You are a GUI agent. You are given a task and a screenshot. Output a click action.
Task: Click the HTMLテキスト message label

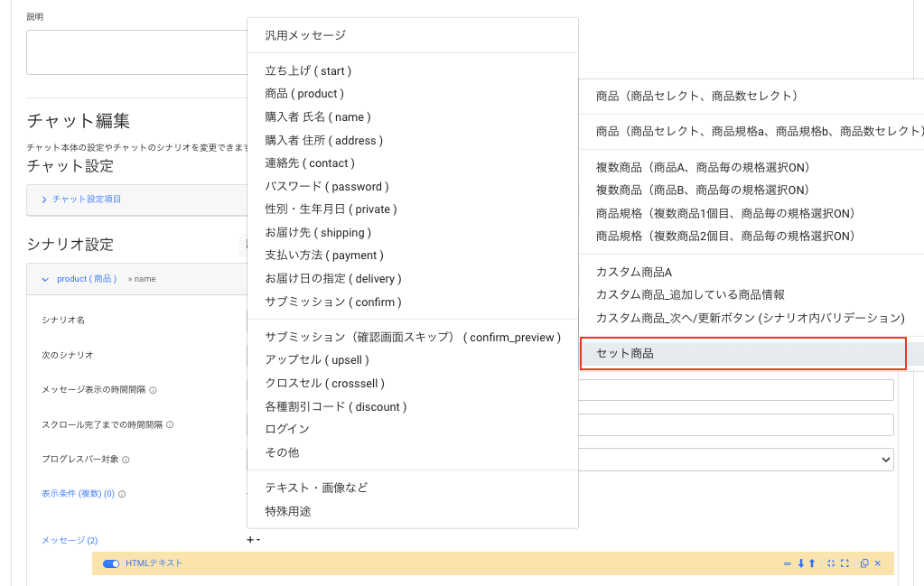point(154,563)
